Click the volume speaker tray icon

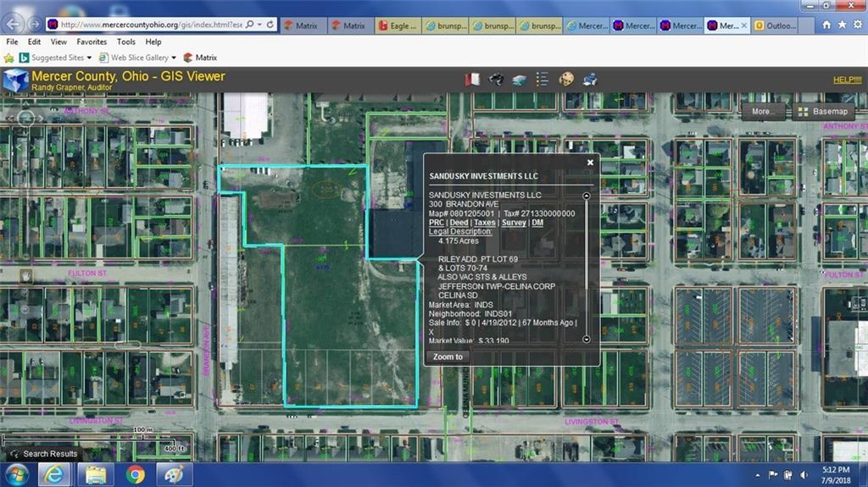804,475
